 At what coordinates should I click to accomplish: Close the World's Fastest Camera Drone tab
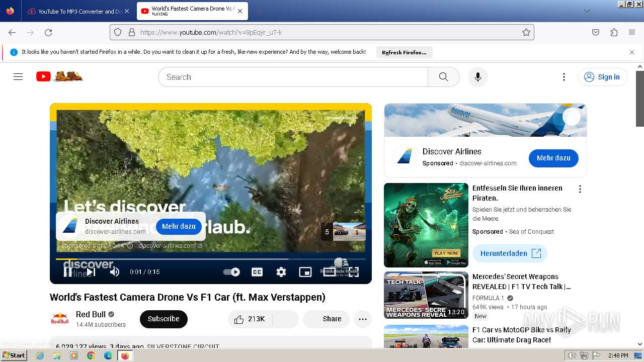240,11
